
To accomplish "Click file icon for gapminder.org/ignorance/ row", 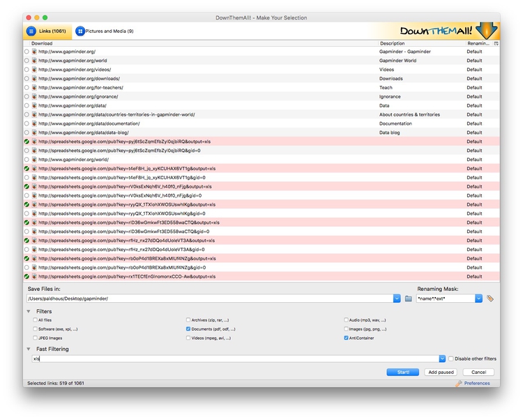I will click(34, 96).
